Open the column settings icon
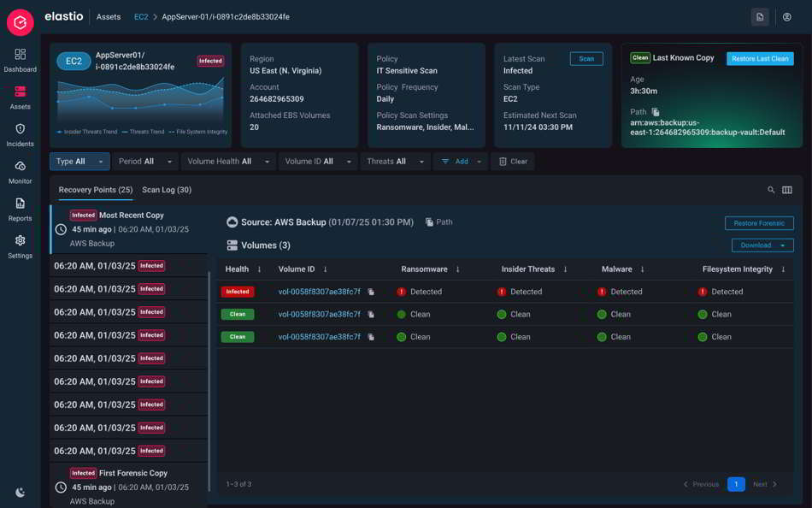The height and width of the screenshot is (508, 812). tap(786, 190)
